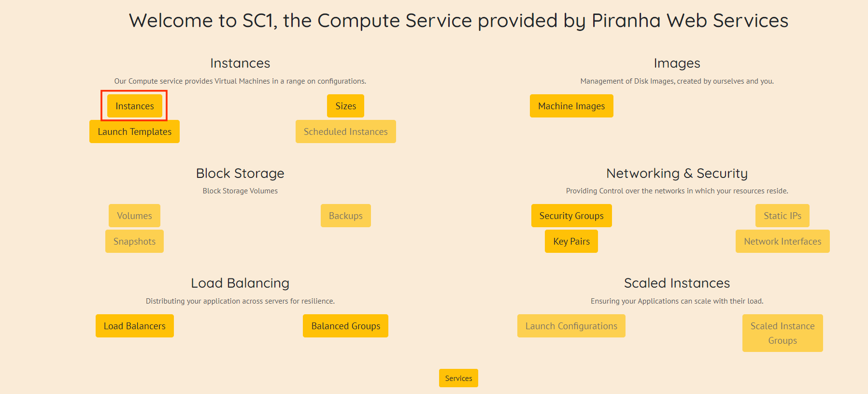Open the Instances button

[x=134, y=106]
